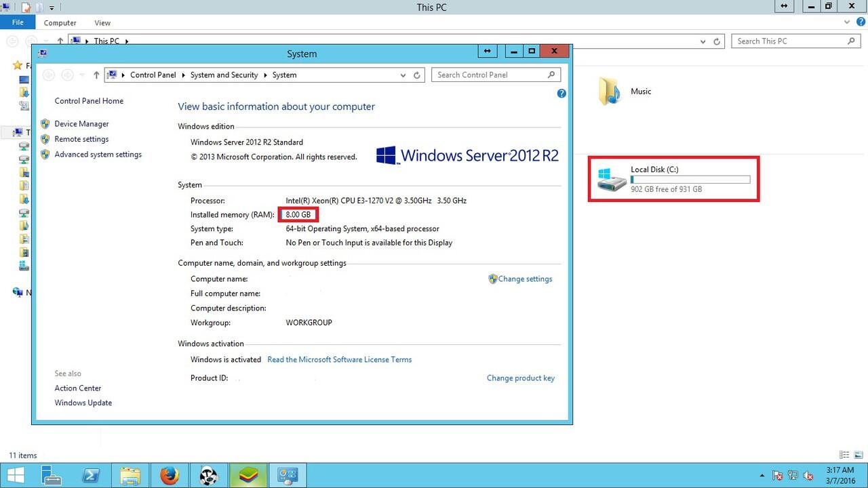Open recent locations dropdown in System window
Image resolution: width=868 pixels, height=488 pixels.
click(82, 75)
